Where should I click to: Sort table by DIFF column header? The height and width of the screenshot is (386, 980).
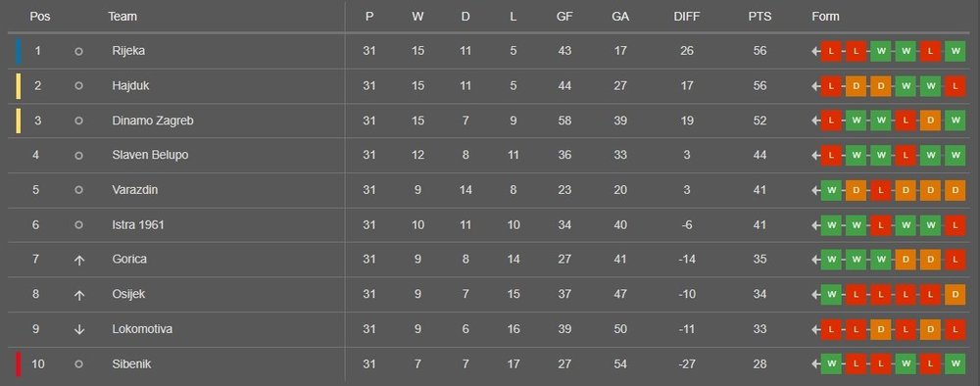pos(687,17)
